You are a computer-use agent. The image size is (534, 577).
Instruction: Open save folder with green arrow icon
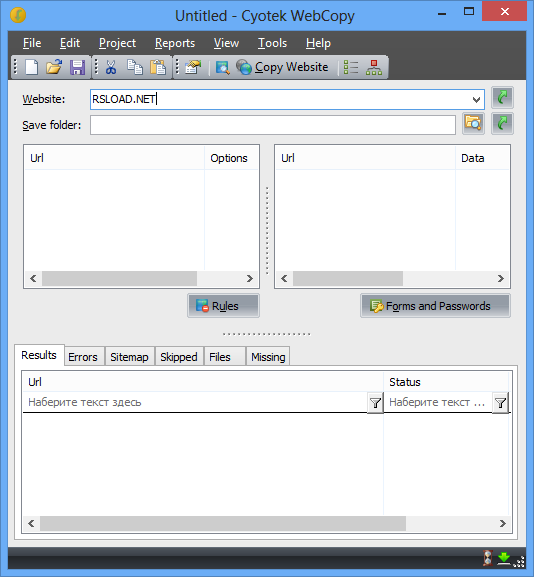(502, 123)
